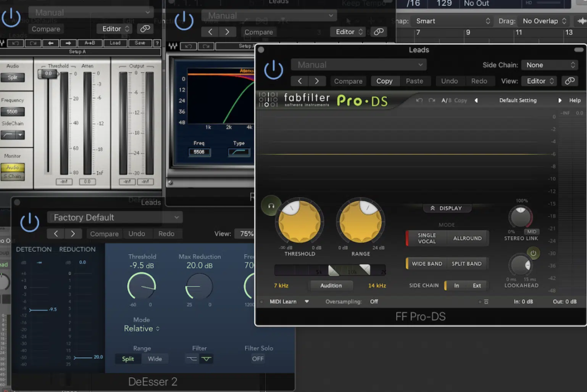
Task: Click the MID stereo link button in Pro-DS
Action: [531, 231]
